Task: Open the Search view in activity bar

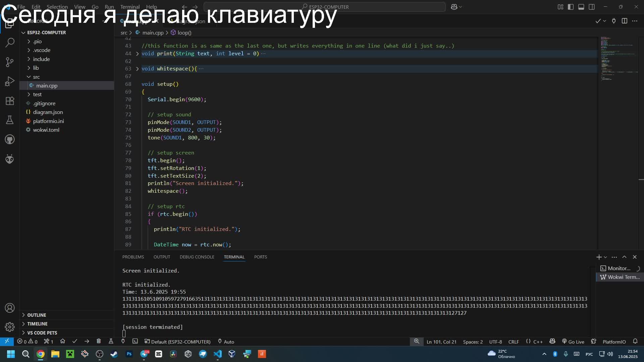Action: click(10, 43)
